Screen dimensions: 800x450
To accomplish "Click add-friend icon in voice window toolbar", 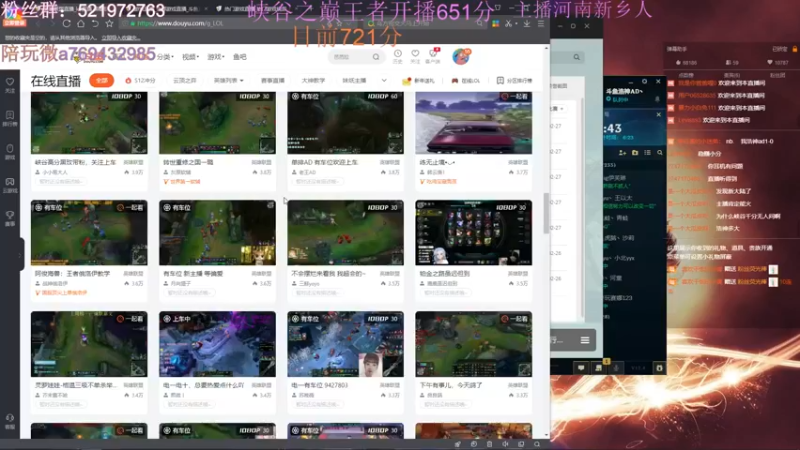I will point(622,153).
